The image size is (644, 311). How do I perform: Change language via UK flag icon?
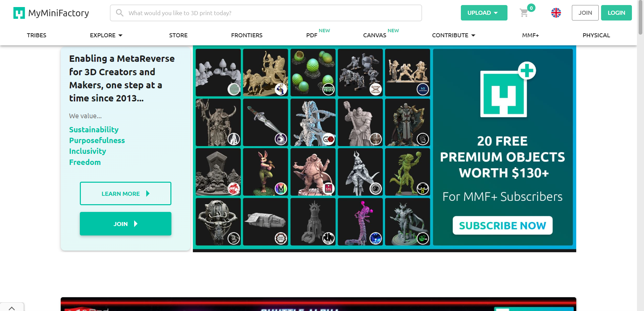pos(556,13)
